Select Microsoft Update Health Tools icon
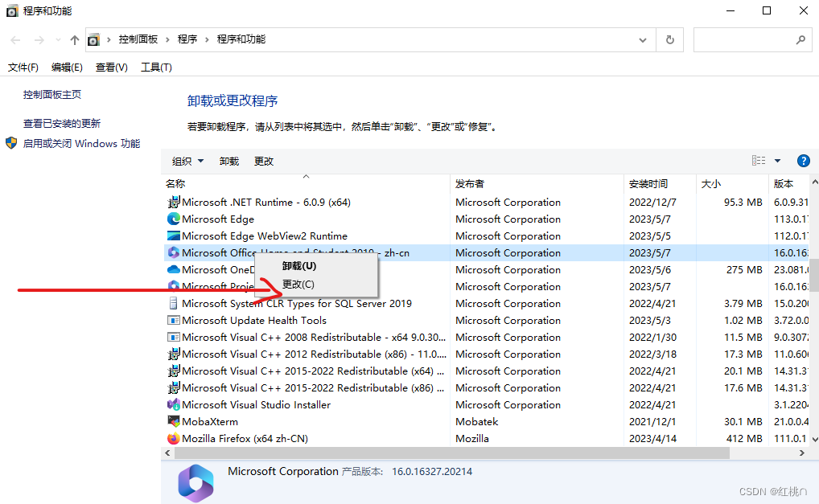 point(174,320)
